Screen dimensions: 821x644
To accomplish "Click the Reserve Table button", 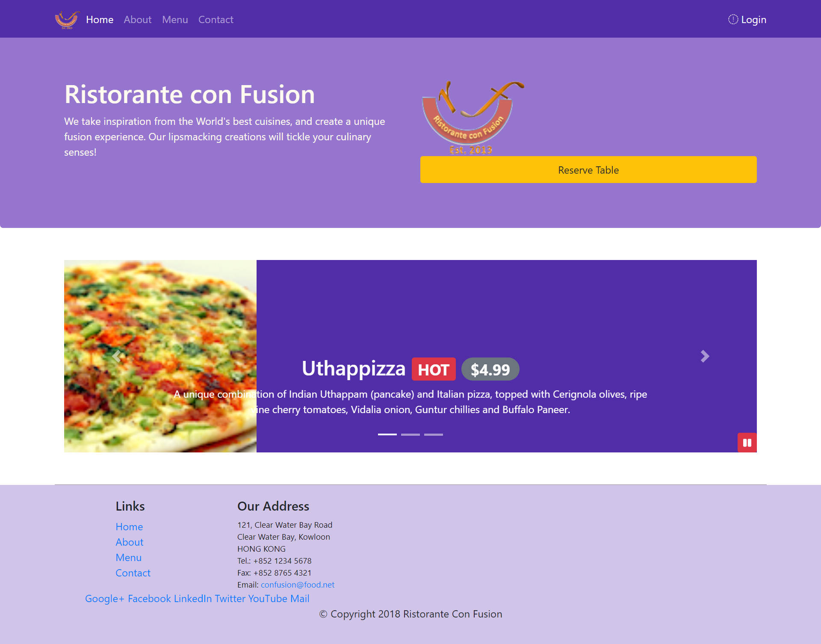I will [588, 170].
